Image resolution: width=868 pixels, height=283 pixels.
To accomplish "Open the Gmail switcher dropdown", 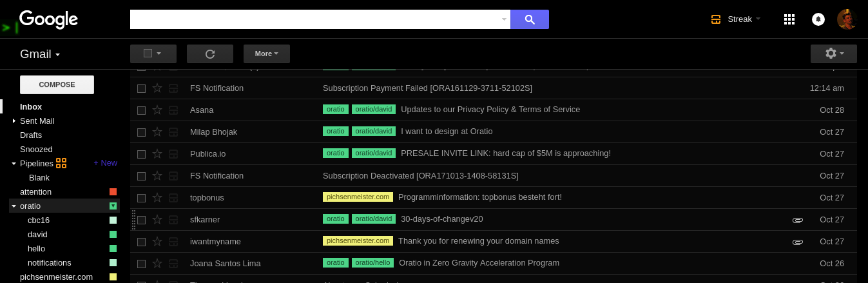I will (x=40, y=54).
